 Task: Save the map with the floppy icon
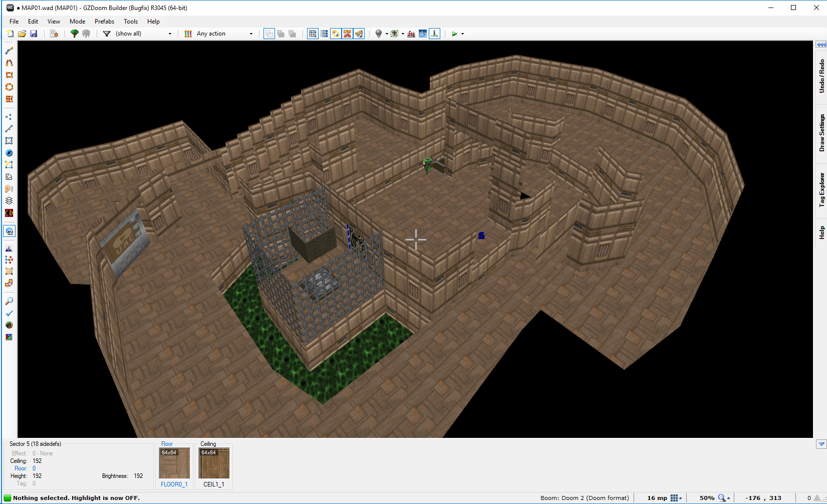pos(34,34)
